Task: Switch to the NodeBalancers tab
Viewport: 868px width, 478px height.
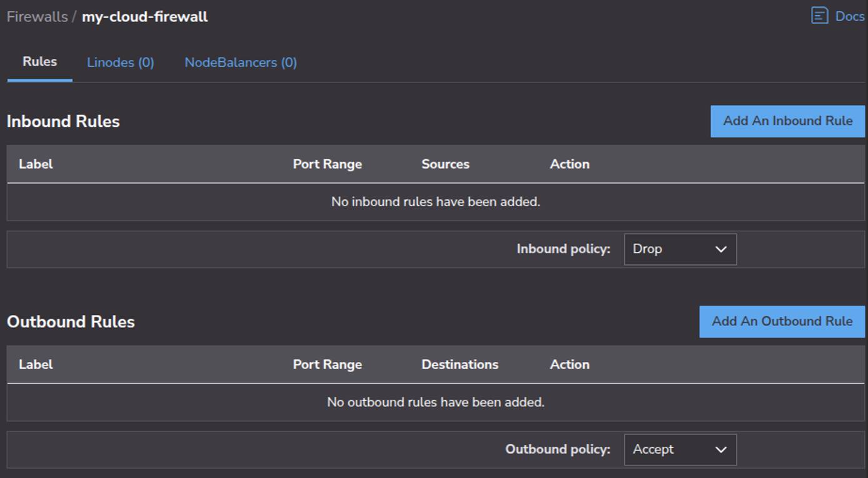Action: tap(240, 62)
